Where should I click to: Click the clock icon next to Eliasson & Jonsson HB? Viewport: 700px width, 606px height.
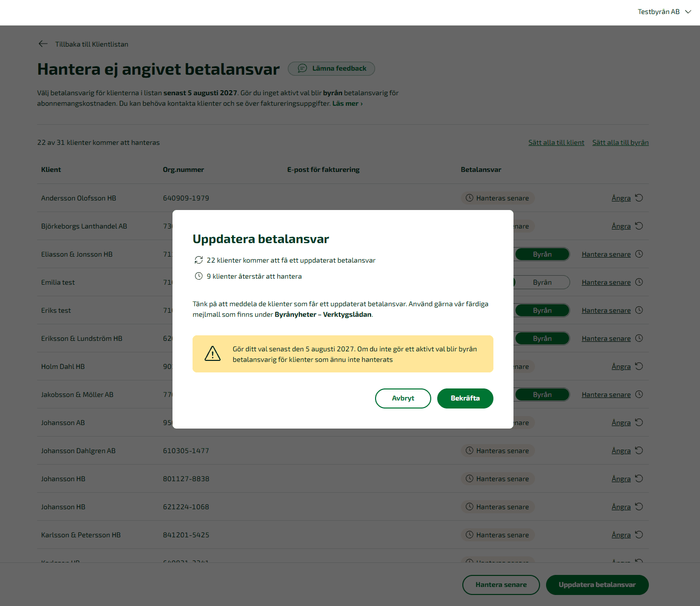639,254
